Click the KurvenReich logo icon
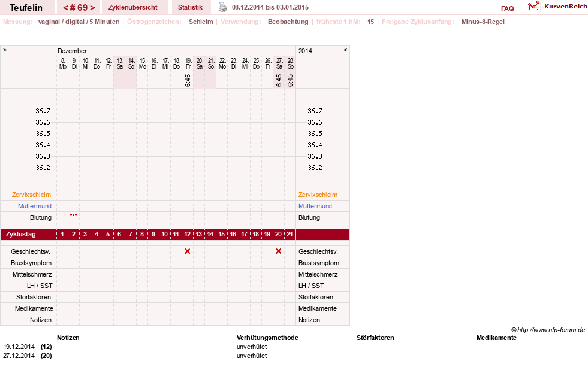This screenshot has height=373, width=588. [533, 6]
